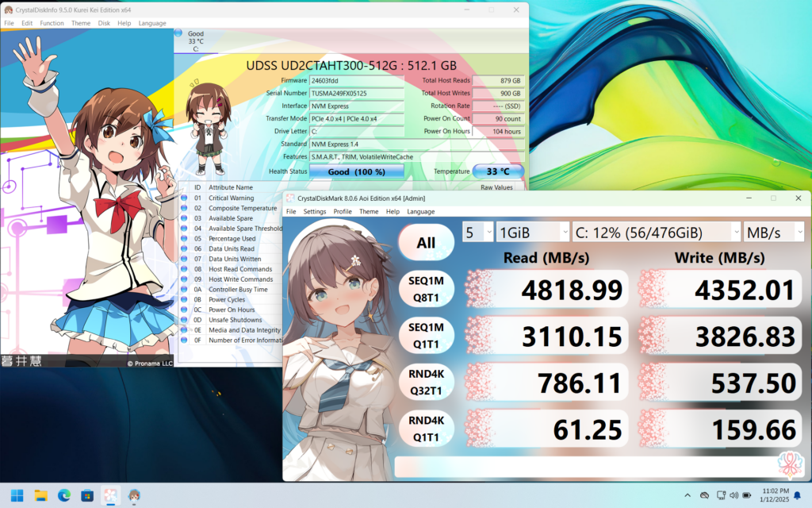Click status orb for Critical Warning
This screenshot has width=812, height=508.
(184, 198)
